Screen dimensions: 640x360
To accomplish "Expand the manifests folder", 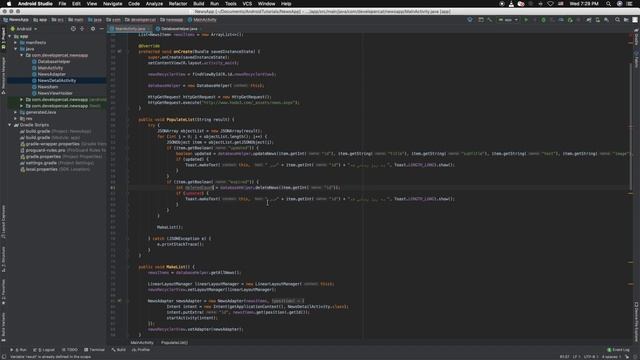I will pos(16,42).
